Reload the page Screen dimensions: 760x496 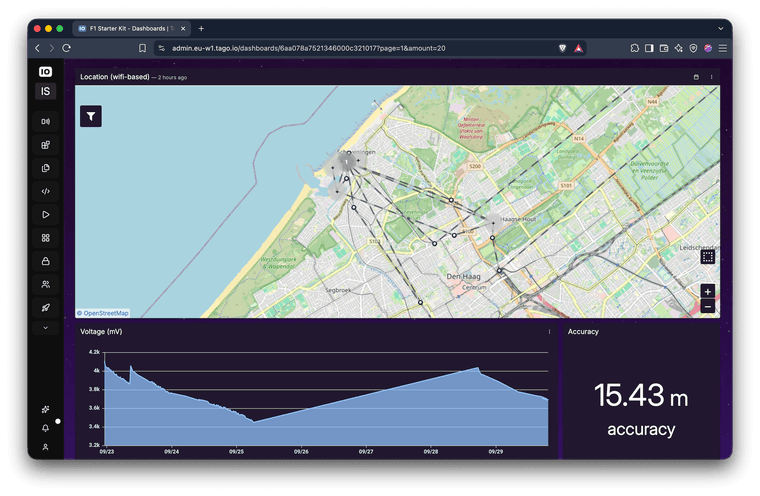click(x=67, y=48)
